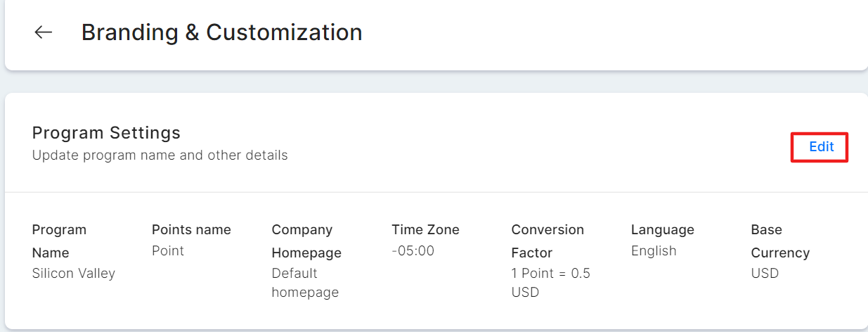Select the 'Point' value under Points name

coord(167,251)
